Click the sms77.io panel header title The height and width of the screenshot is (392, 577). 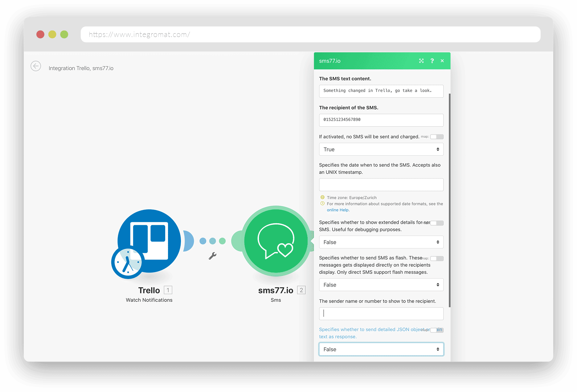pyautogui.click(x=330, y=61)
